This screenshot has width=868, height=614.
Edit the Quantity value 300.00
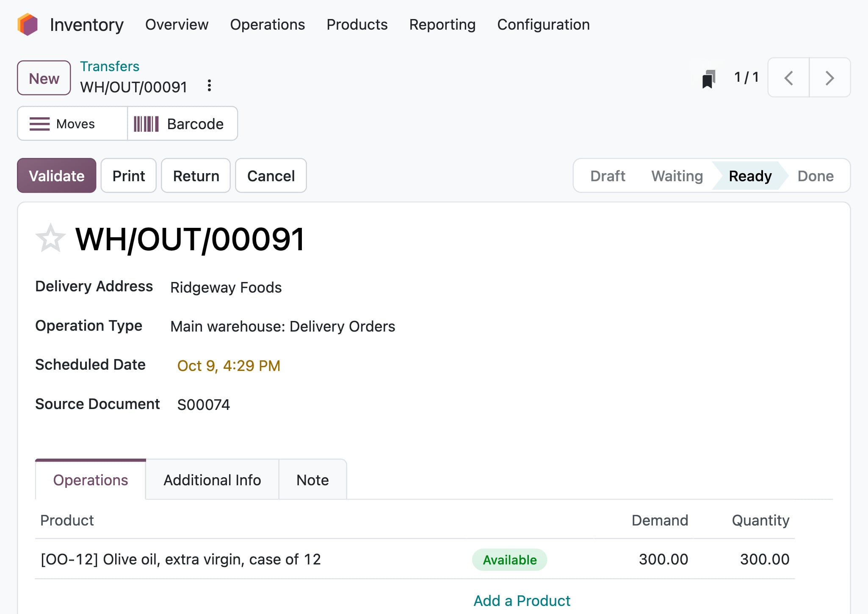click(765, 559)
